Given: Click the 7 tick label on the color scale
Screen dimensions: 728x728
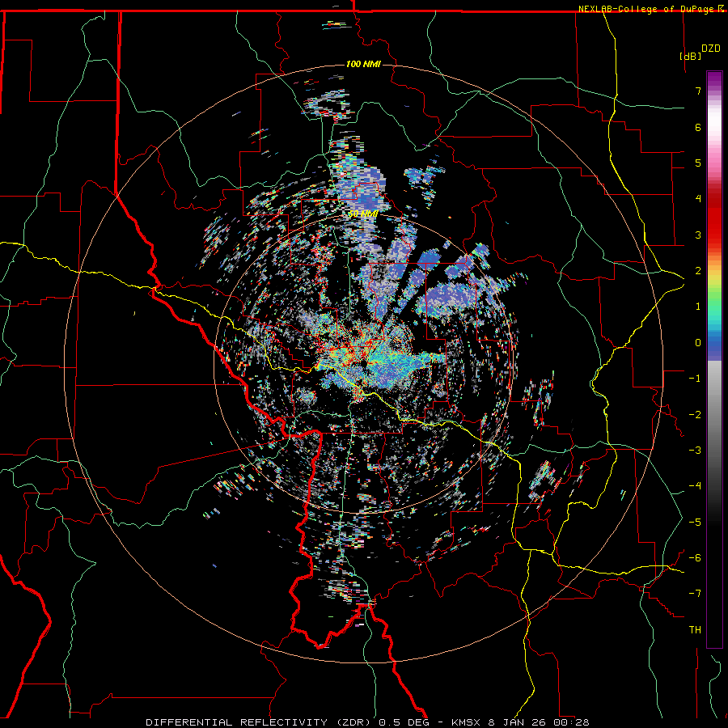Looking at the screenshot, I should point(698,91).
